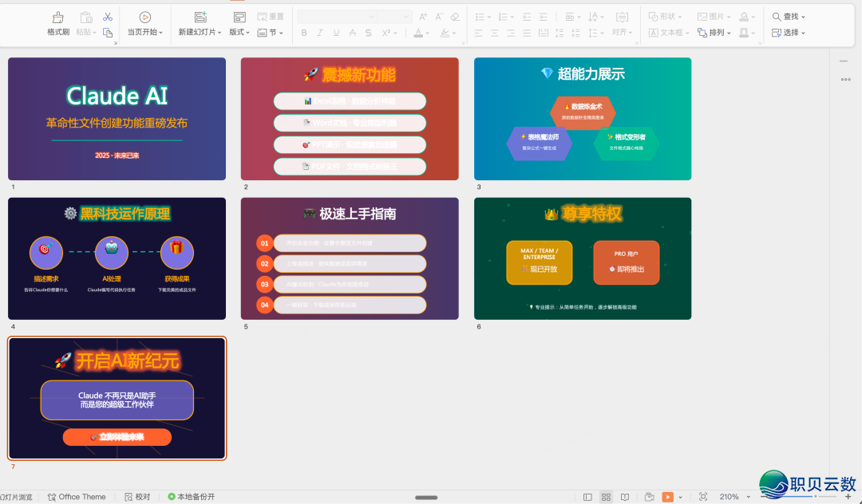Click the Picture (图片) icon
The image size is (862, 504).
[x=702, y=17]
